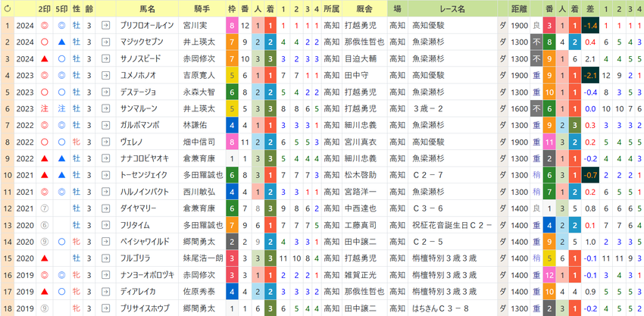Open the arrow icon for ハルノインパクト

click(x=105, y=192)
